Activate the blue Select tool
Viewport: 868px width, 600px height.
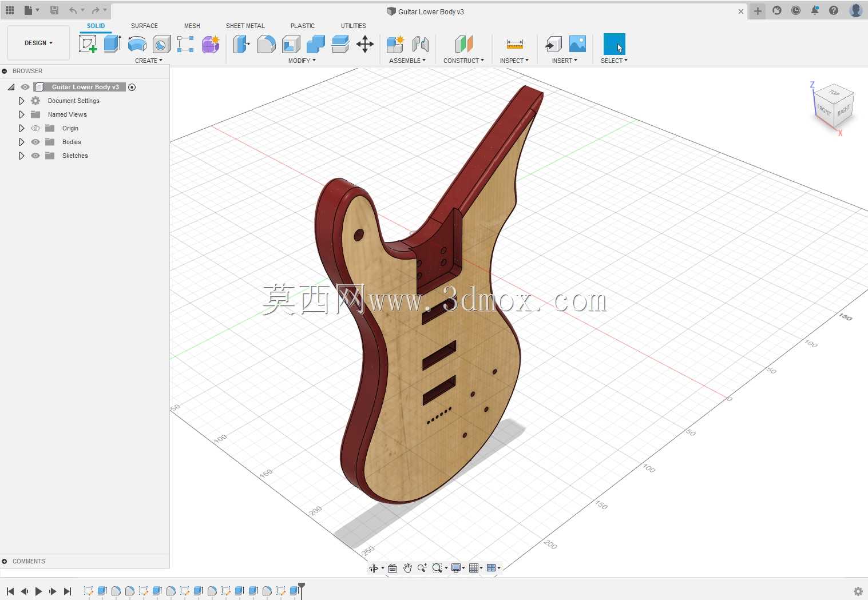click(615, 44)
